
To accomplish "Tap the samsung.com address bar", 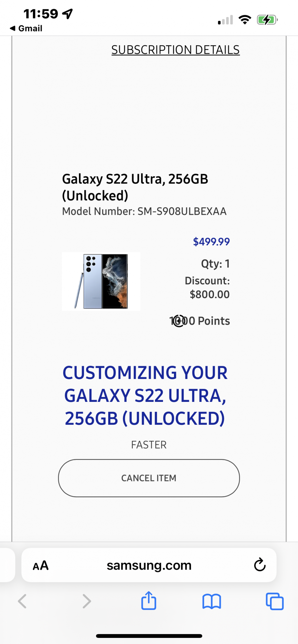I will pos(149,565).
